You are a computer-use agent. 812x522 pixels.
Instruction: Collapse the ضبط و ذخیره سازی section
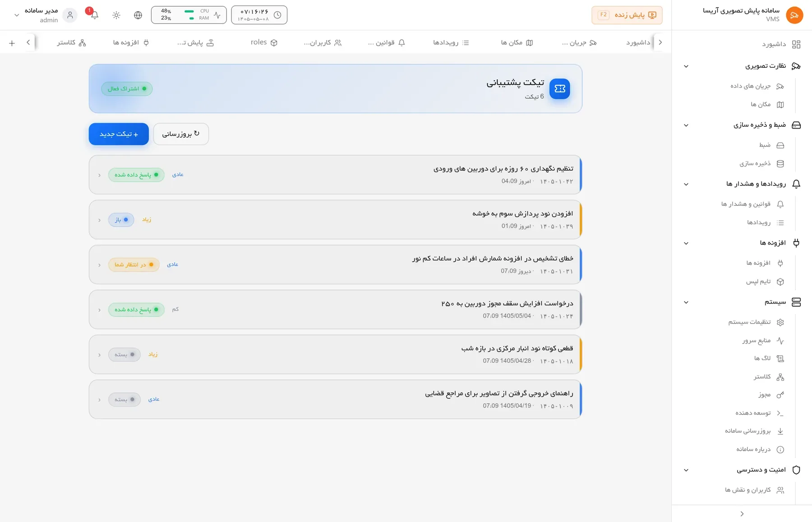click(x=686, y=125)
